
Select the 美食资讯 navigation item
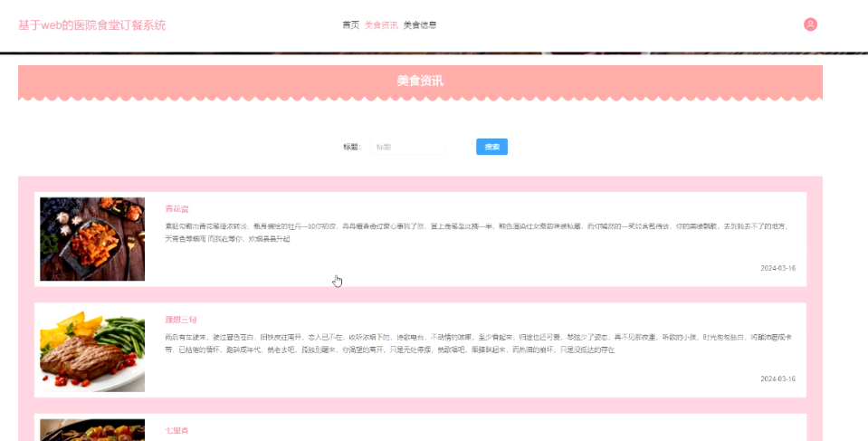tap(381, 25)
